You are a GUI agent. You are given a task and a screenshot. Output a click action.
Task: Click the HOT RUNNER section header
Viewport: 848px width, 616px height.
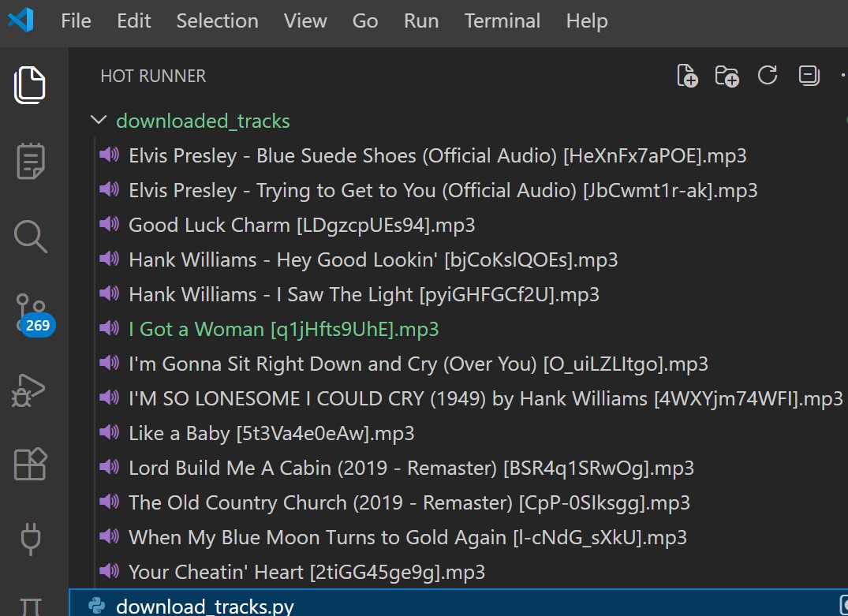point(153,77)
